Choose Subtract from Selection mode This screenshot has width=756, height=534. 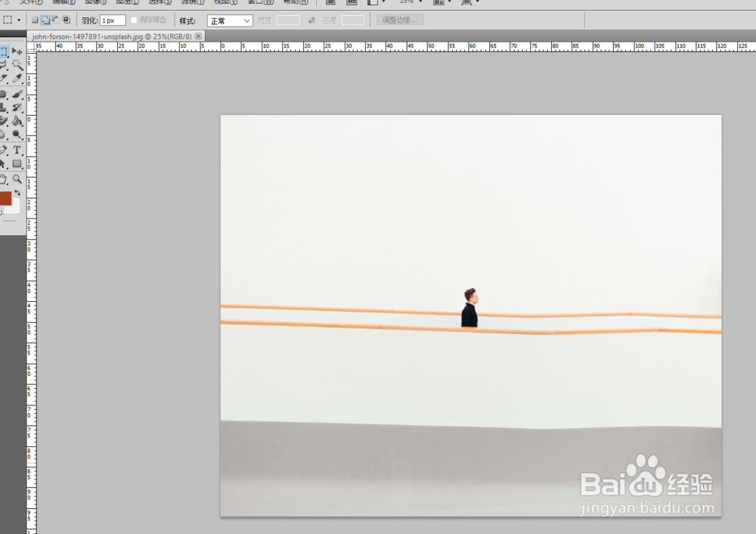(55, 20)
